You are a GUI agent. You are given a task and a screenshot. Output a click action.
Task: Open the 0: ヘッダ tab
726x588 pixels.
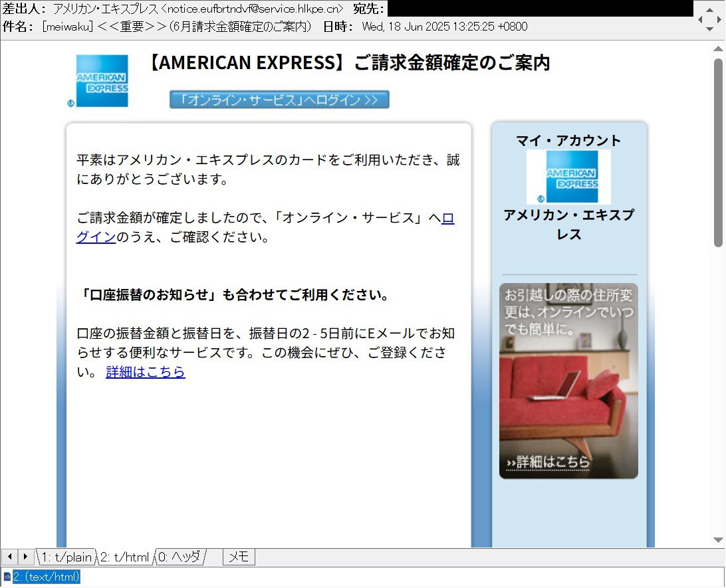click(x=180, y=557)
